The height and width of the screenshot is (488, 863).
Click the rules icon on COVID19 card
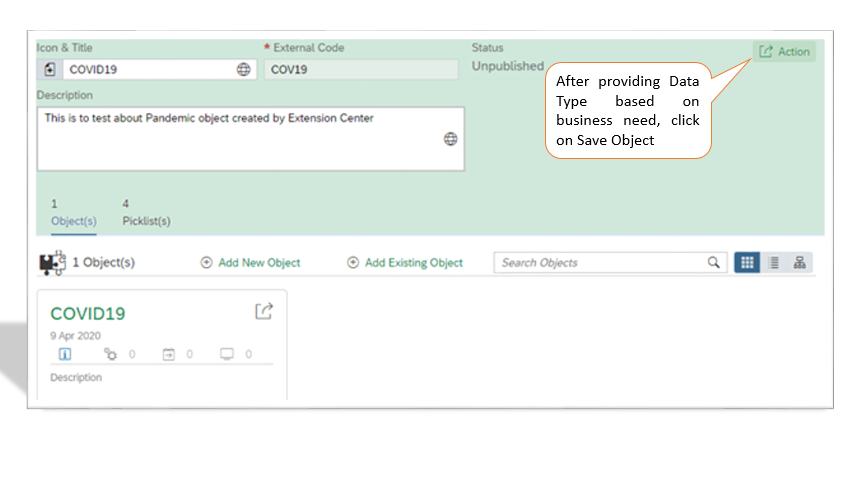(x=168, y=354)
